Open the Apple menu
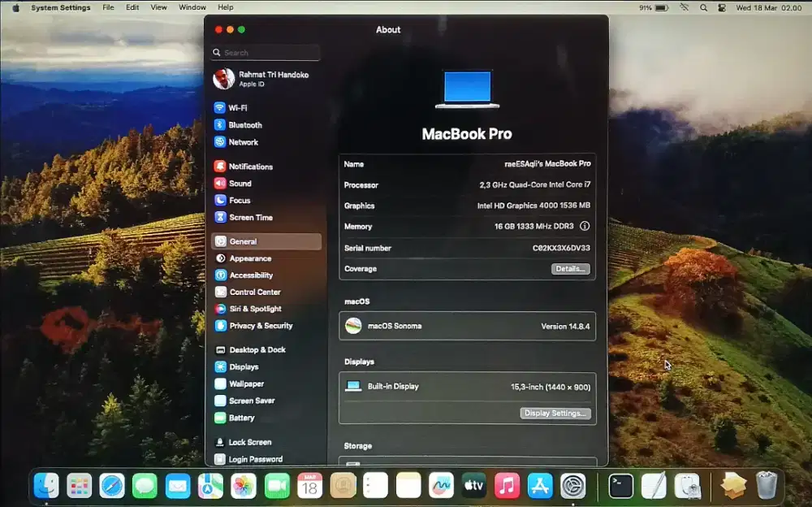 (15, 7)
